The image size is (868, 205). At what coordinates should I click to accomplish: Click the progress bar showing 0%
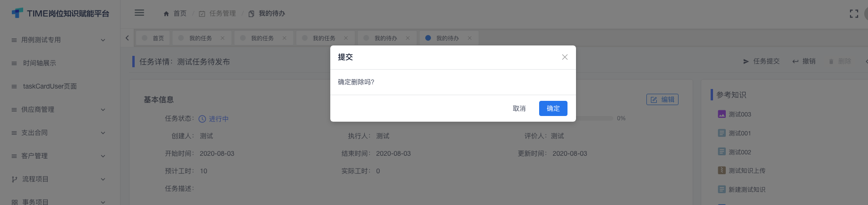coord(594,118)
